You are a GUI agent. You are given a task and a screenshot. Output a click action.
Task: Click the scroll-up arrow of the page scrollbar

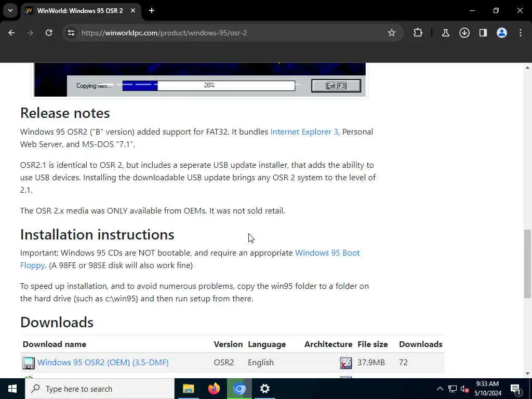coord(527,68)
